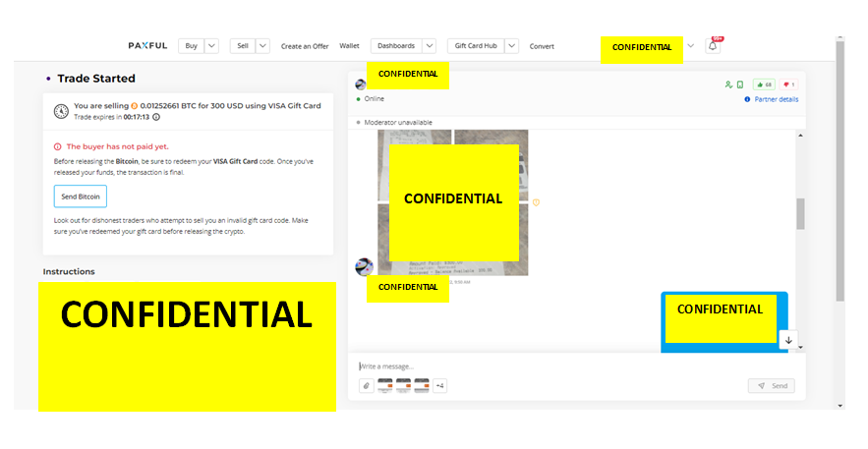Select the first quick reply card thumbnail
The image size is (868, 449).
384,385
